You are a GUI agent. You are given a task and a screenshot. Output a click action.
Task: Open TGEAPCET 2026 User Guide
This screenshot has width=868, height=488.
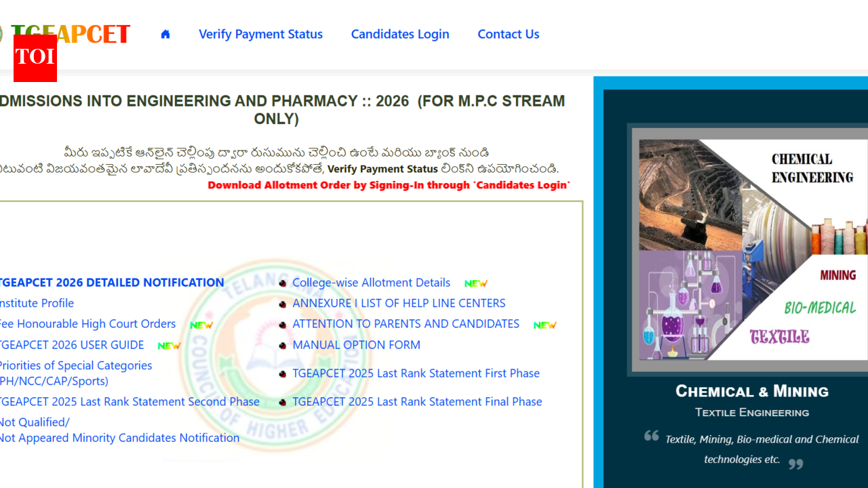[72, 345]
